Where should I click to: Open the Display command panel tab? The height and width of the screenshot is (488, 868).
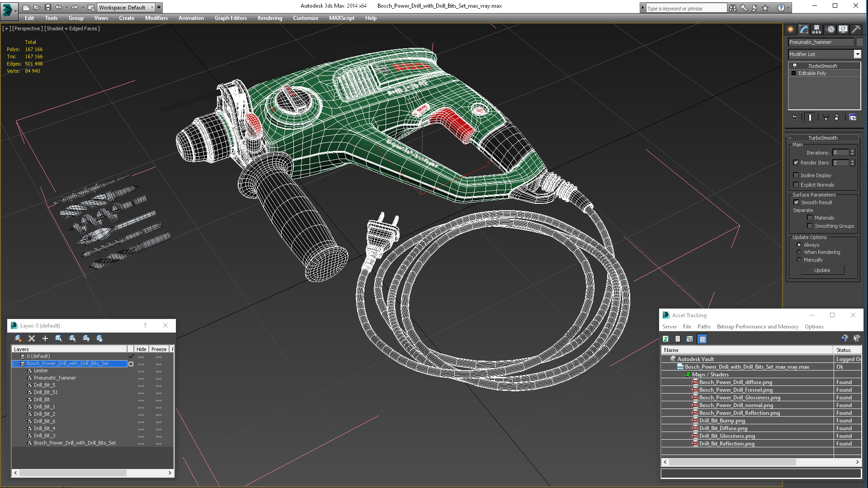click(843, 29)
